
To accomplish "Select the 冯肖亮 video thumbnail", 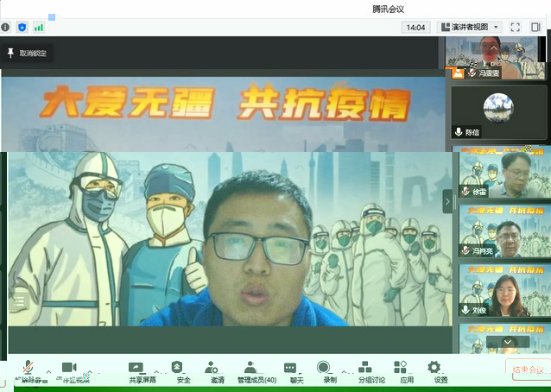I will click(504, 231).
